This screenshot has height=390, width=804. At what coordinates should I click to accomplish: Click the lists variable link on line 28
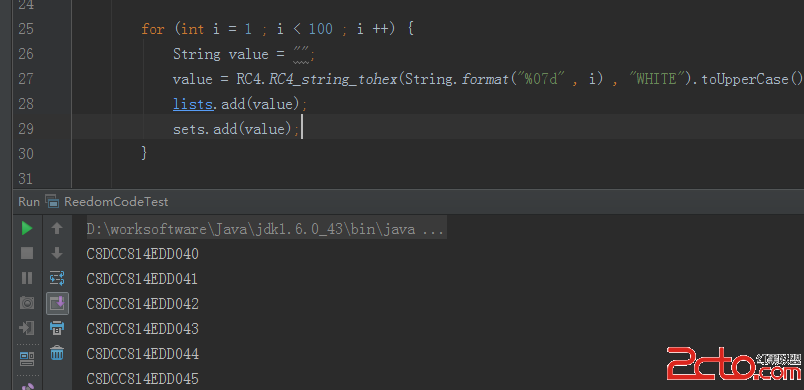[193, 104]
